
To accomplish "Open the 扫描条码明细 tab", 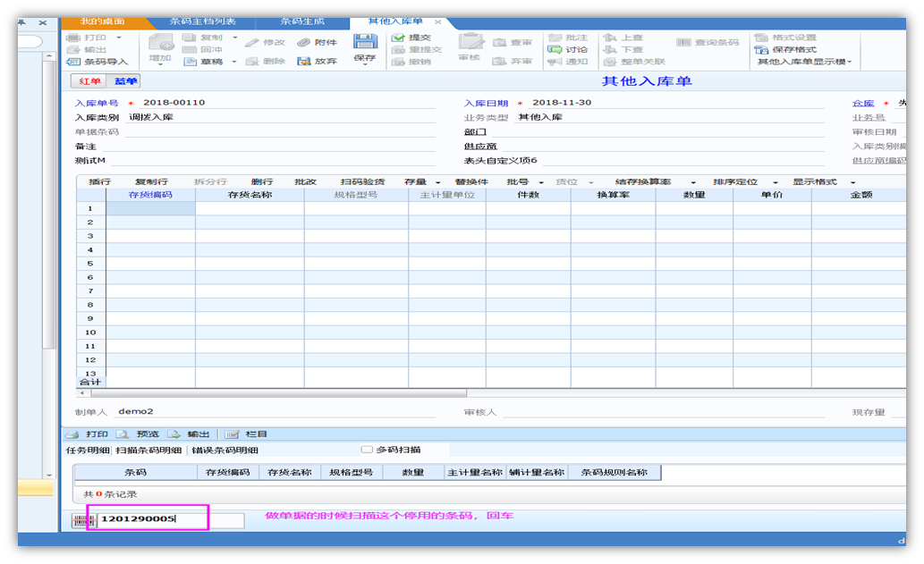I will coord(148,450).
